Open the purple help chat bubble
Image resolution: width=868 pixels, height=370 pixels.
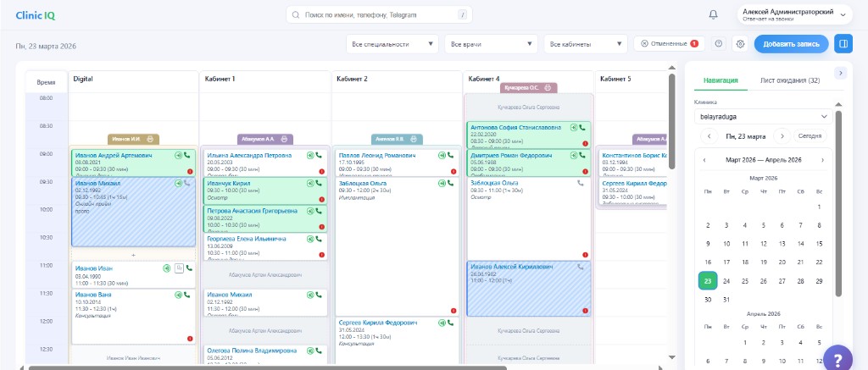pyautogui.click(x=837, y=356)
